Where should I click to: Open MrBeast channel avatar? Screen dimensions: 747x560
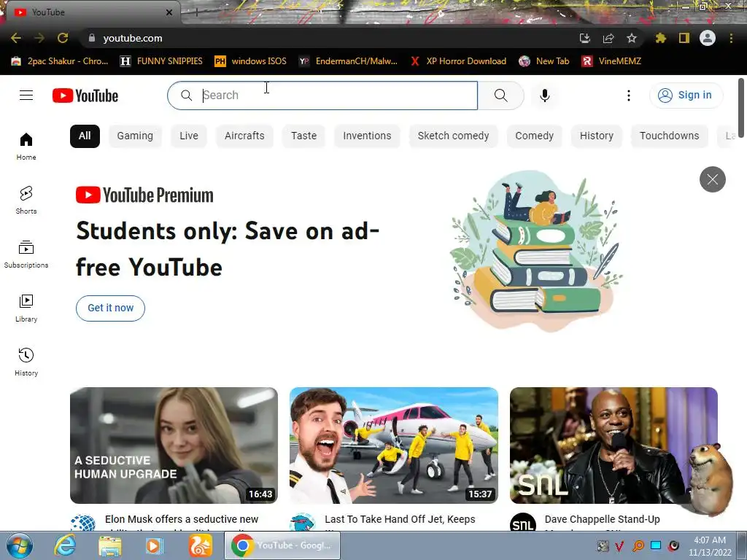click(303, 523)
